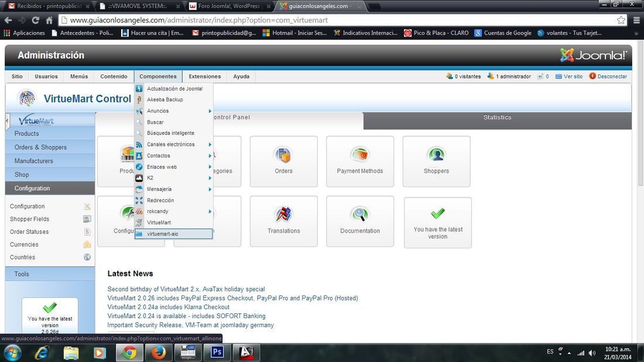644x362 pixels.
Task: Switch to the Statistics tab
Action: (498, 121)
